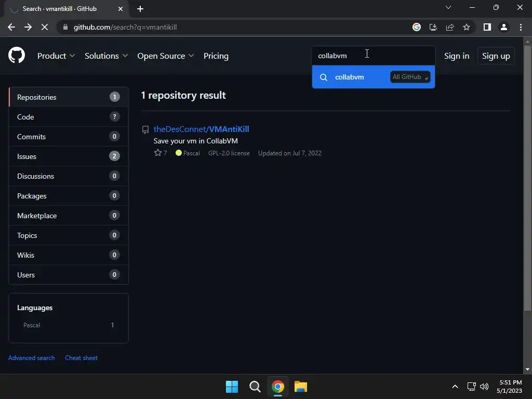Open Cheat sheet link
This screenshot has width=532, height=399.
pos(81,358)
